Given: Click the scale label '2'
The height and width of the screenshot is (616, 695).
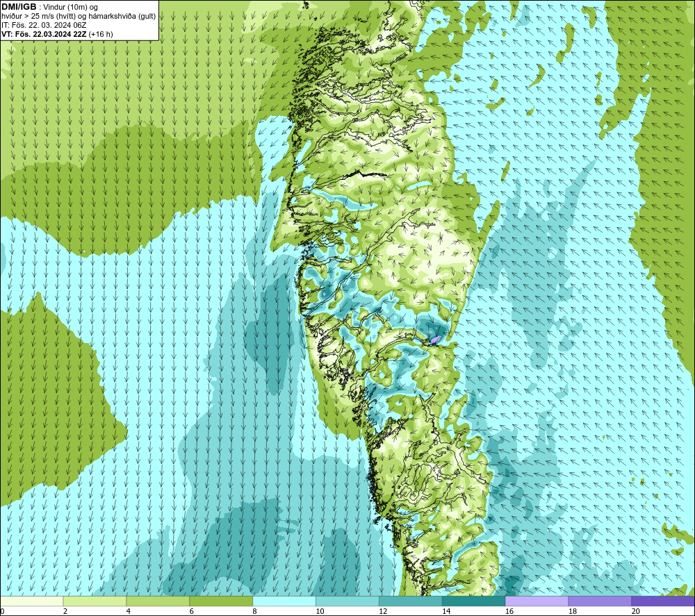Looking at the screenshot, I should tap(65, 611).
